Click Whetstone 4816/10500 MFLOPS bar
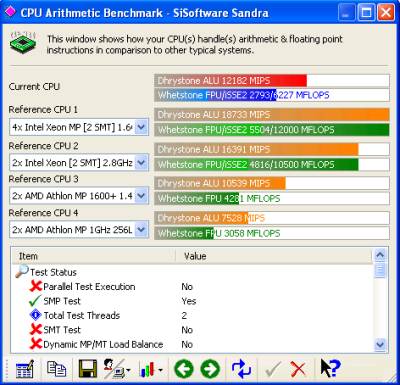This screenshot has width=400, height=385. click(272, 164)
